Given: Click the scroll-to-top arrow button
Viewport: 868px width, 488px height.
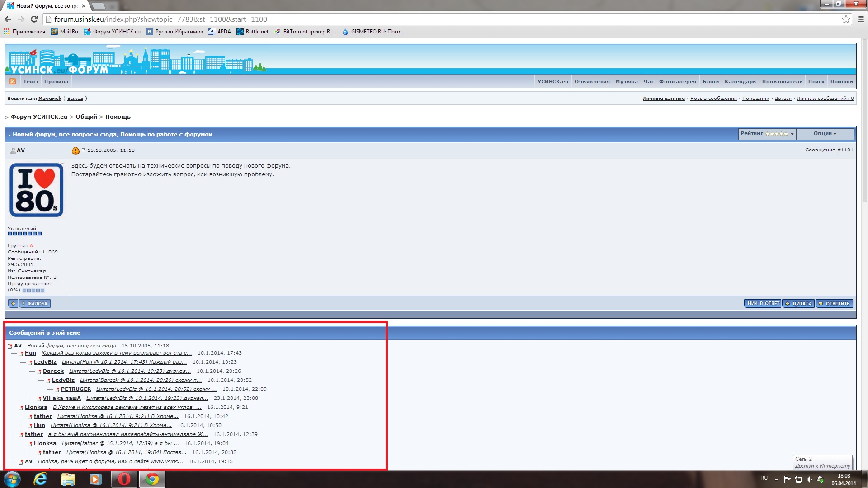Looking at the screenshot, I should tap(13, 304).
